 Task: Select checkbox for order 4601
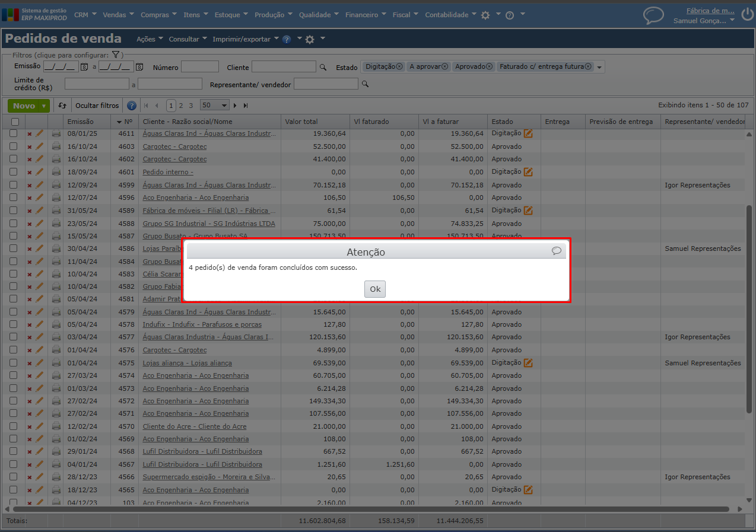point(14,171)
